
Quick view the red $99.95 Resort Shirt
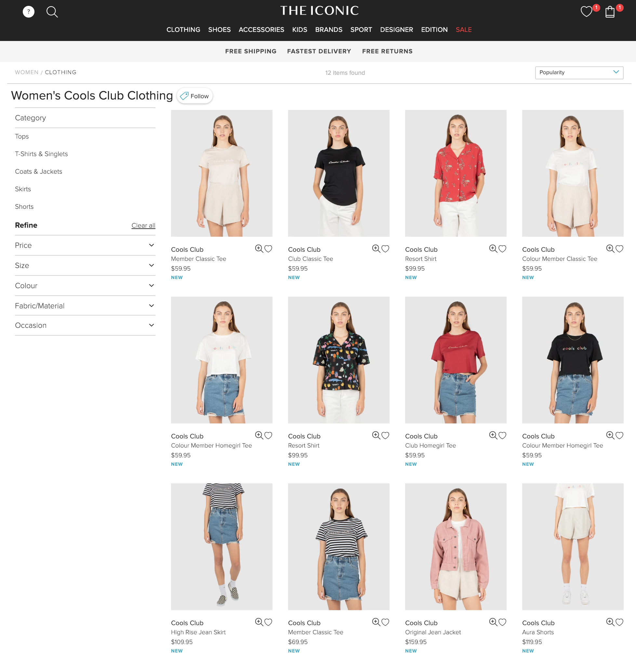(x=493, y=249)
